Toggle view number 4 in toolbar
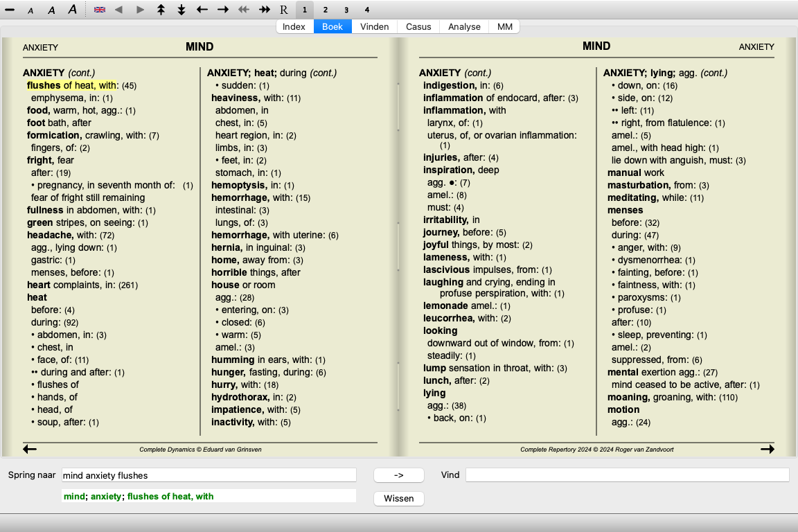The image size is (798, 532). 367,10
